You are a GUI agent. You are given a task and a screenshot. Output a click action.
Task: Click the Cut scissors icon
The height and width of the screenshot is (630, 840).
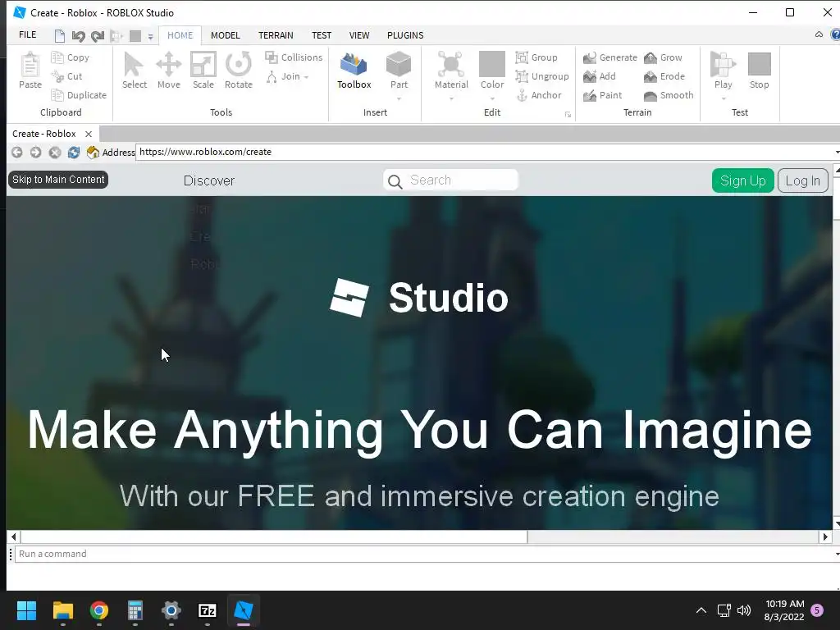pyautogui.click(x=57, y=76)
